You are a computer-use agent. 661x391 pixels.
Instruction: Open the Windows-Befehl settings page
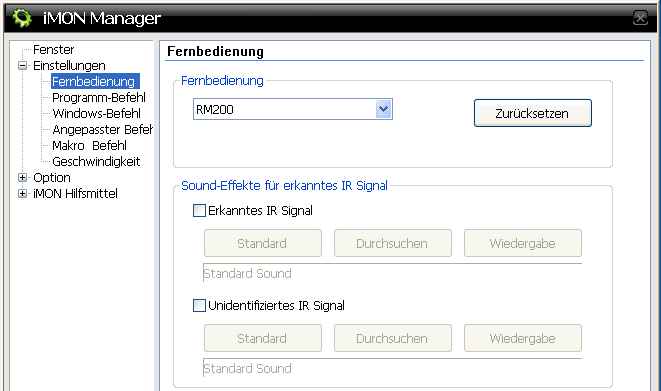97,114
